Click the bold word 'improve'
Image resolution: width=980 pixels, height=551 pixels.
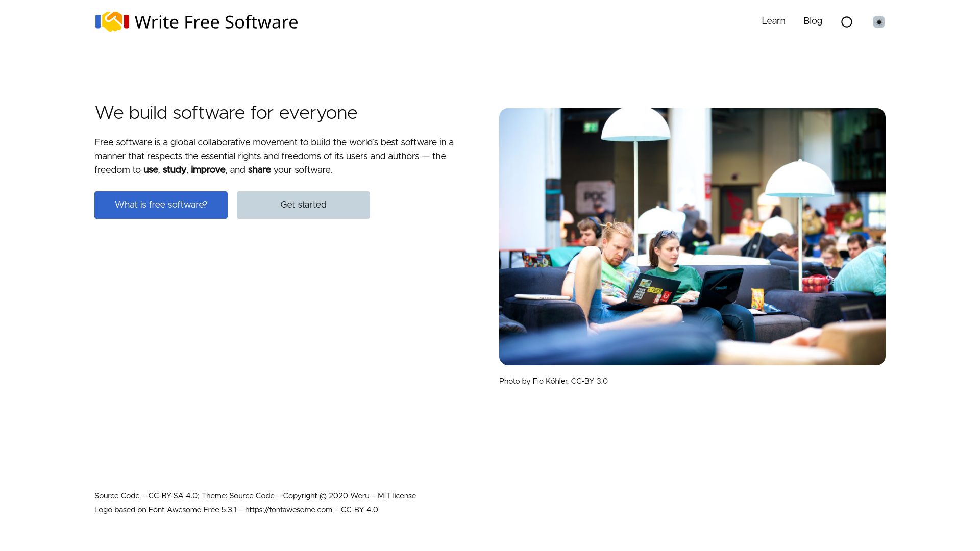(208, 170)
